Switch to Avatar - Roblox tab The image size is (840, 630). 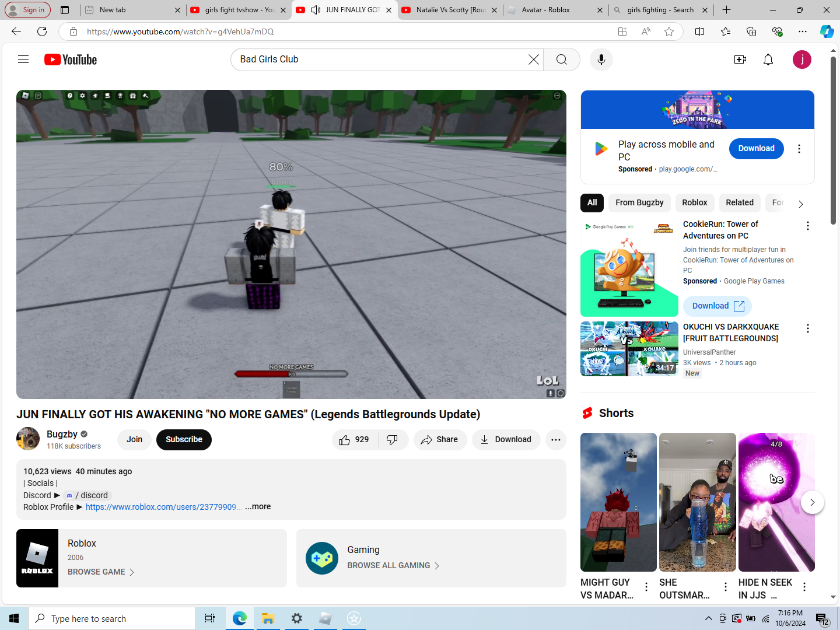(555, 10)
